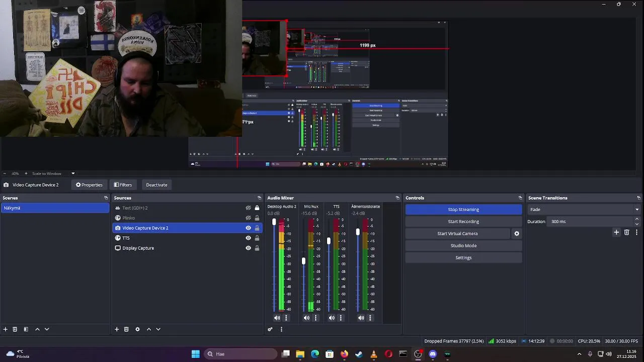Pop out the Controls dock
The width and height of the screenshot is (644, 362).
click(520, 198)
